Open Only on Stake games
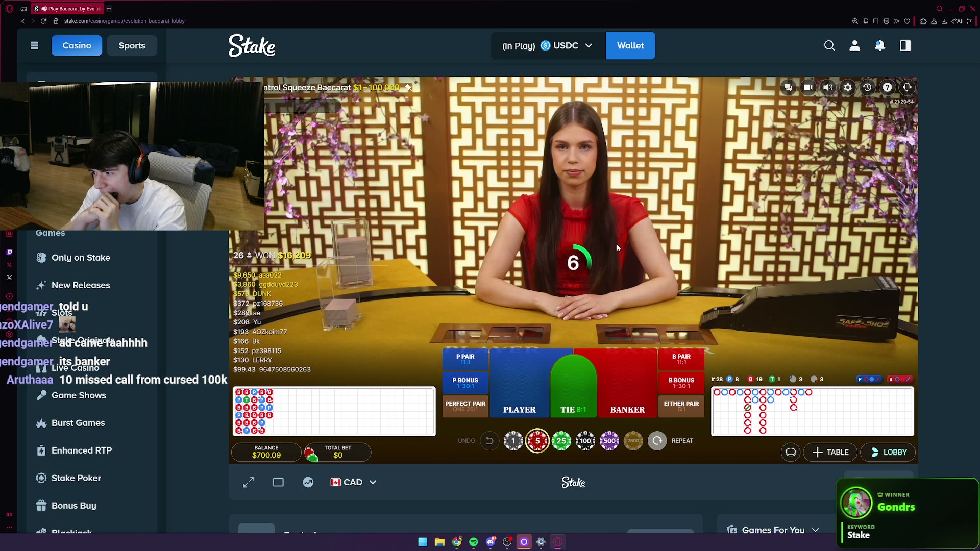This screenshot has width=980, height=551. tap(81, 258)
